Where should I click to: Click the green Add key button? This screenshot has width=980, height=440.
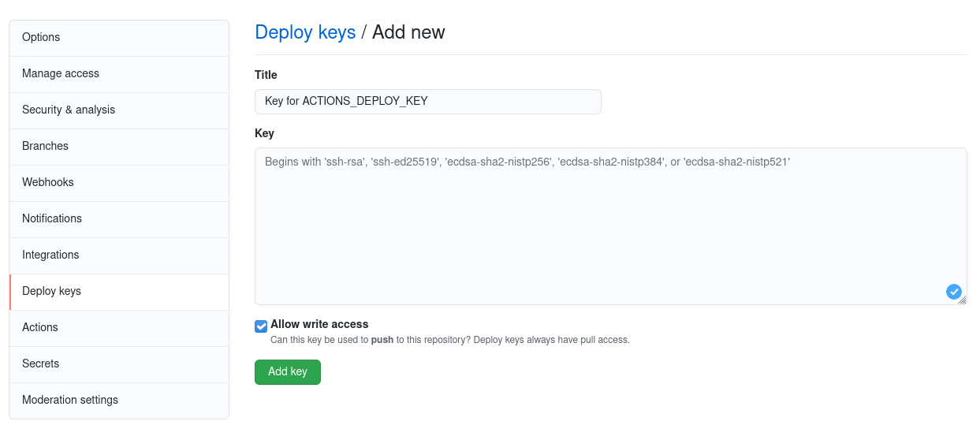288,372
